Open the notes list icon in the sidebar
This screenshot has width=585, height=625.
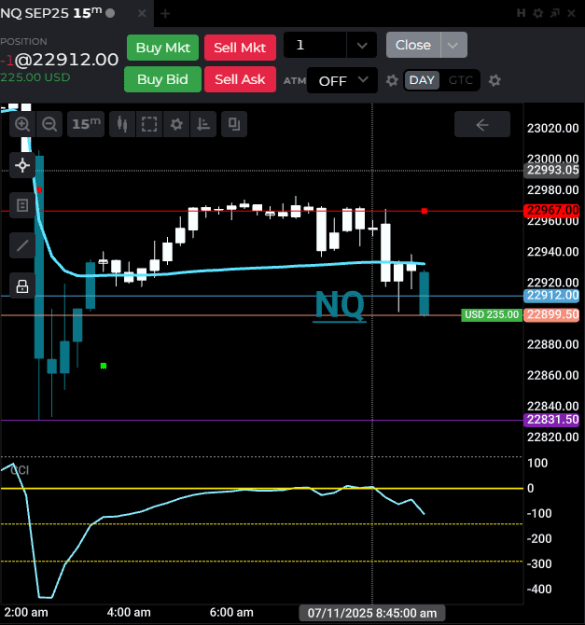pos(22,205)
